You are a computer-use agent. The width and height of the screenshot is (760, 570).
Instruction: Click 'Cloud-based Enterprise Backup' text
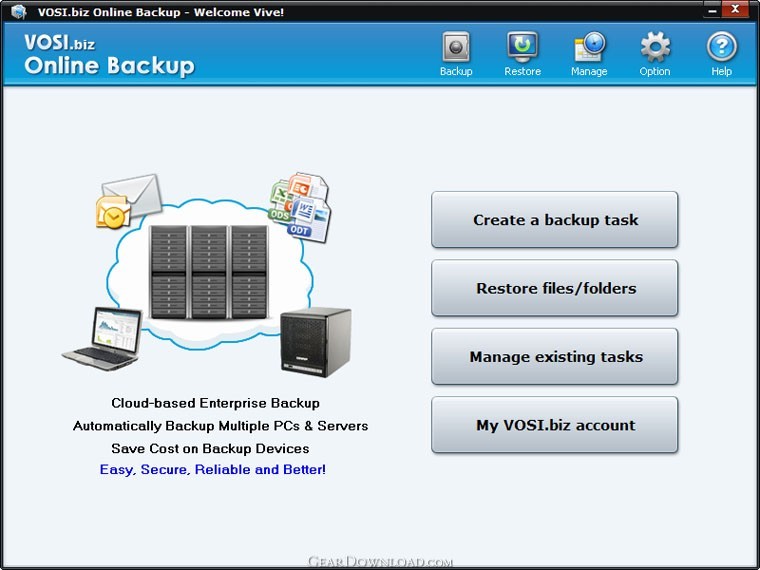click(x=215, y=403)
